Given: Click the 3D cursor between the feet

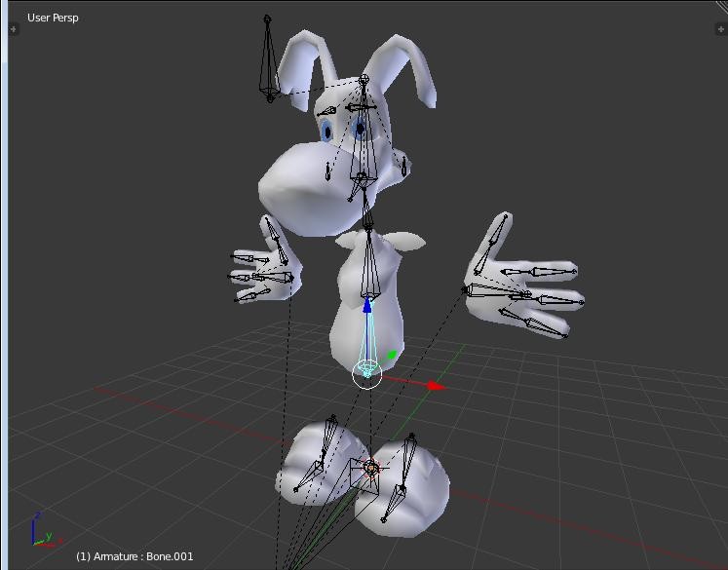Looking at the screenshot, I should pos(370,468).
